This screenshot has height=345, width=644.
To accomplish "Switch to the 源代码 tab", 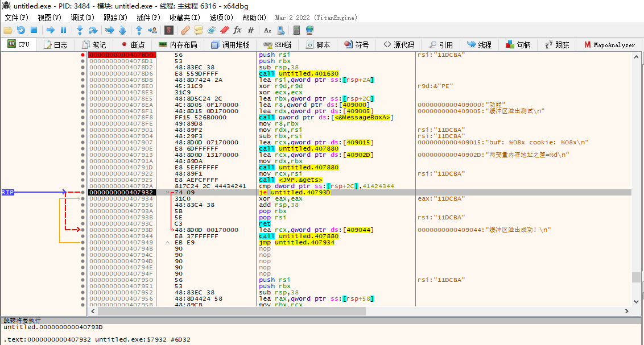I will click(399, 45).
